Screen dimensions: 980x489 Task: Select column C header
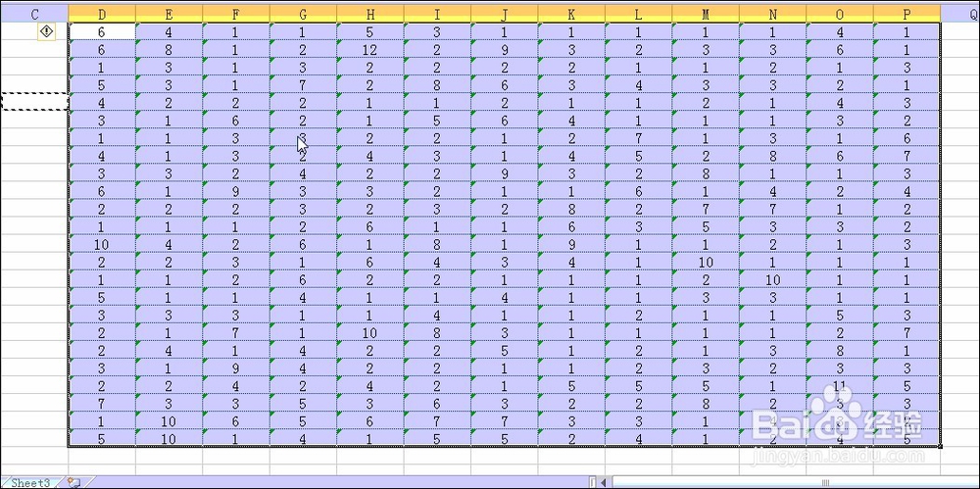[x=34, y=14]
